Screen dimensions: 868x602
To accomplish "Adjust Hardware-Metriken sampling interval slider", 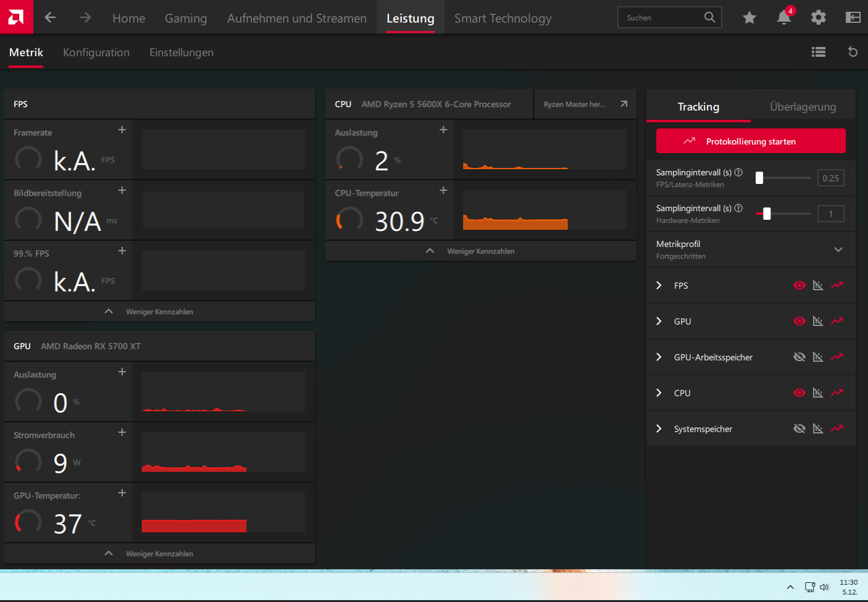I will (x=783, y=214).
